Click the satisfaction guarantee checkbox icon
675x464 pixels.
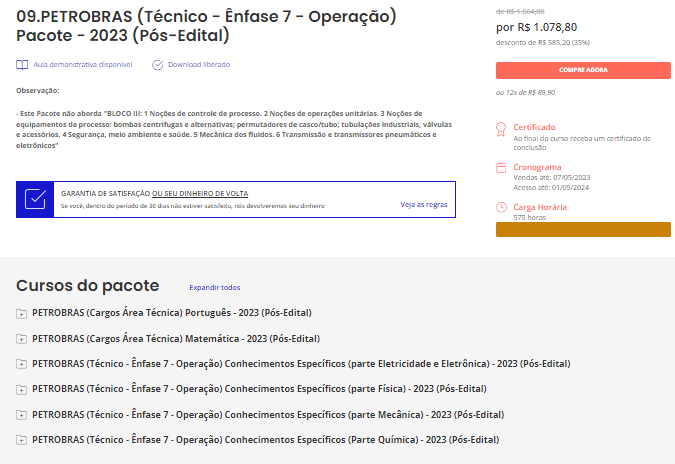[35, 199]
